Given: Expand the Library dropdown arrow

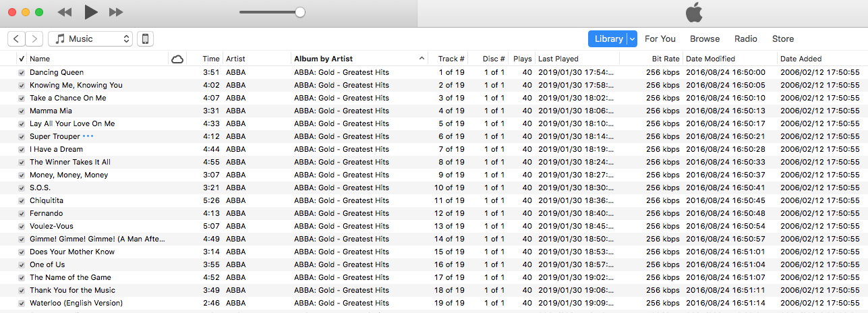Looking at the screenshot, I should pos(632,39).
